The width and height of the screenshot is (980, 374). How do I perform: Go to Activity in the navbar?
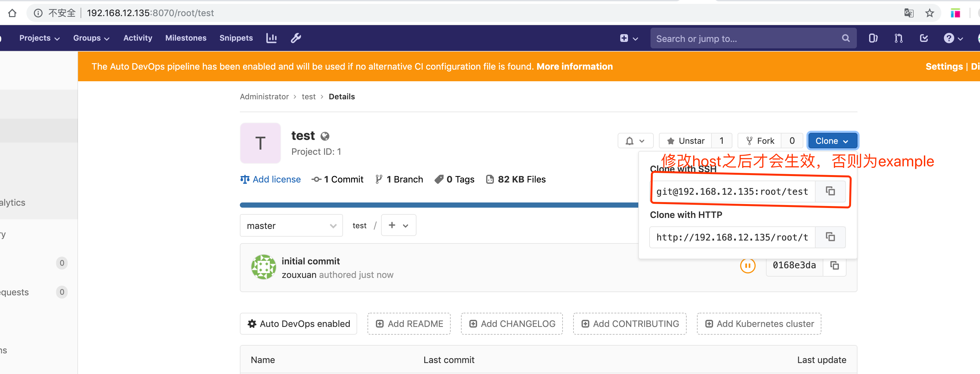click(137, 38)
